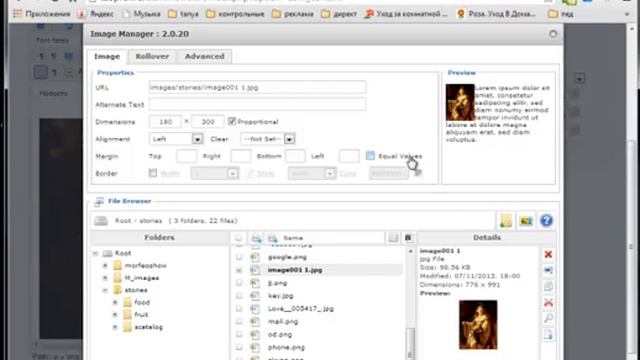Open the Музыка bookmark
The width and height of the screenshot is (640, 360).
pos(142,14)
